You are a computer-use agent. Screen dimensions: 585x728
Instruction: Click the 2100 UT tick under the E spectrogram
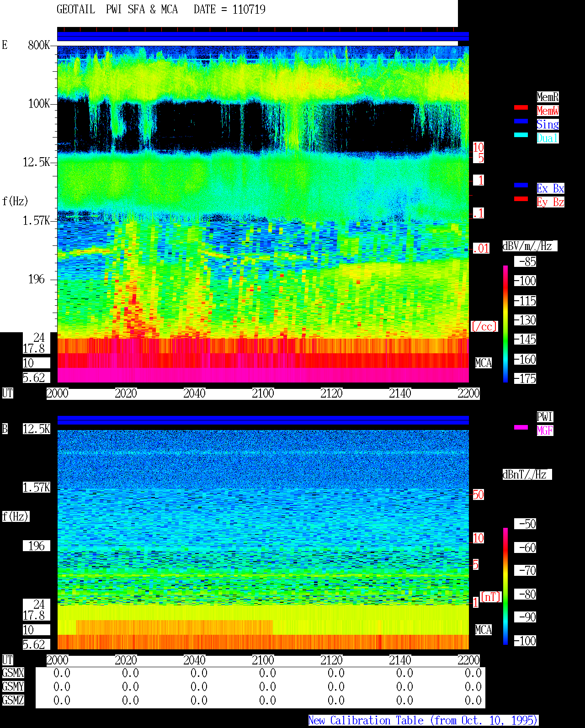pos(263,393)
